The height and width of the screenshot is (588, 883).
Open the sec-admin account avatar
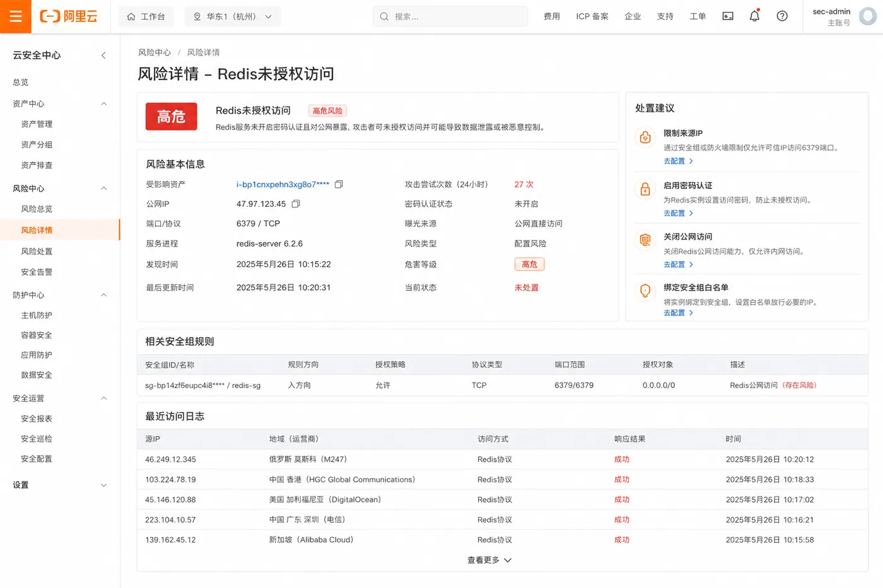(x=868, y=16)
